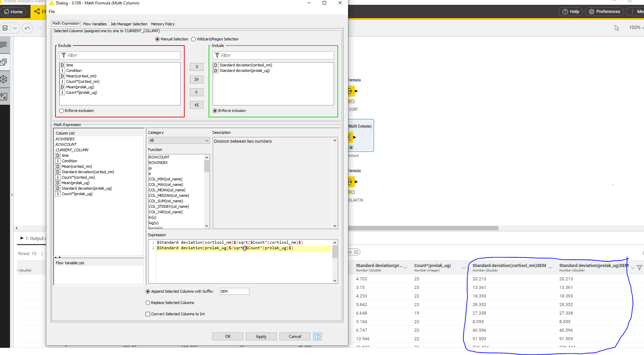Open the File menu in dialog
Image resolution: width=644 pixels, height=355 pixels.
point(52,12)
